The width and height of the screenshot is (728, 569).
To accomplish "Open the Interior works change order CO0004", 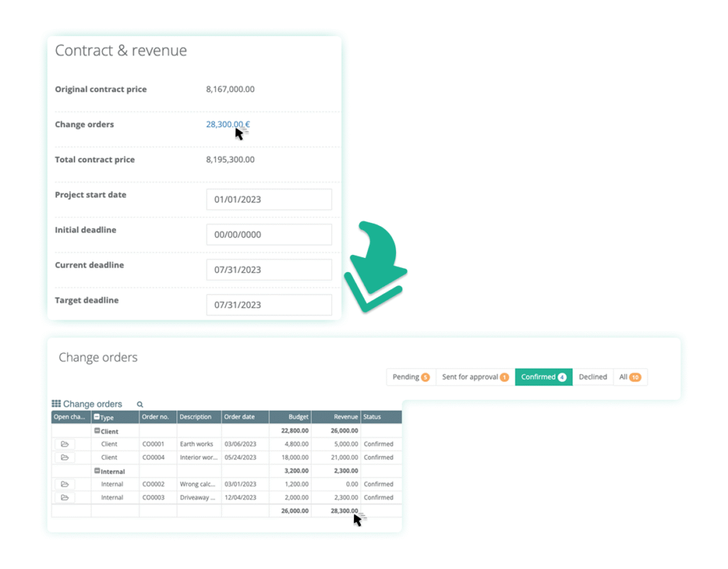I will point(65,457).
